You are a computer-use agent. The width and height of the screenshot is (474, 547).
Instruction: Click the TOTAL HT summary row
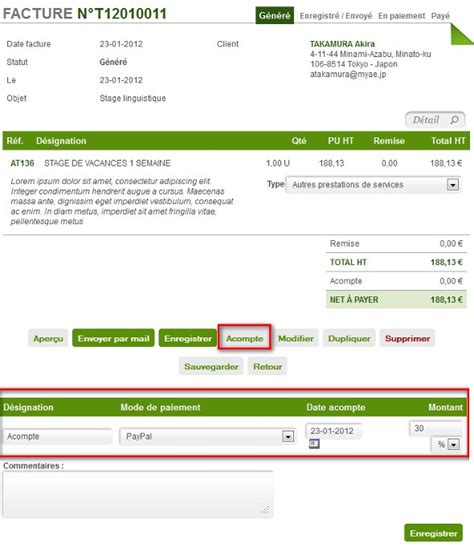tap(396, 262)
